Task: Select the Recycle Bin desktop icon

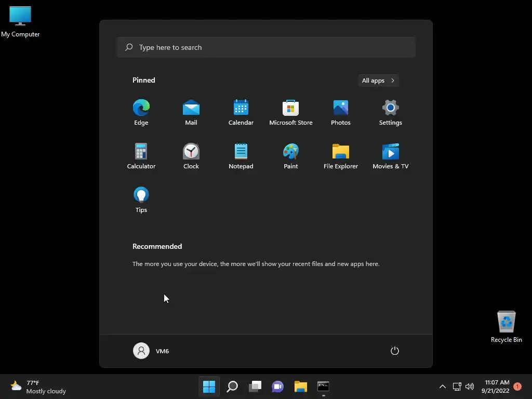Action: (x=506, y=327)
